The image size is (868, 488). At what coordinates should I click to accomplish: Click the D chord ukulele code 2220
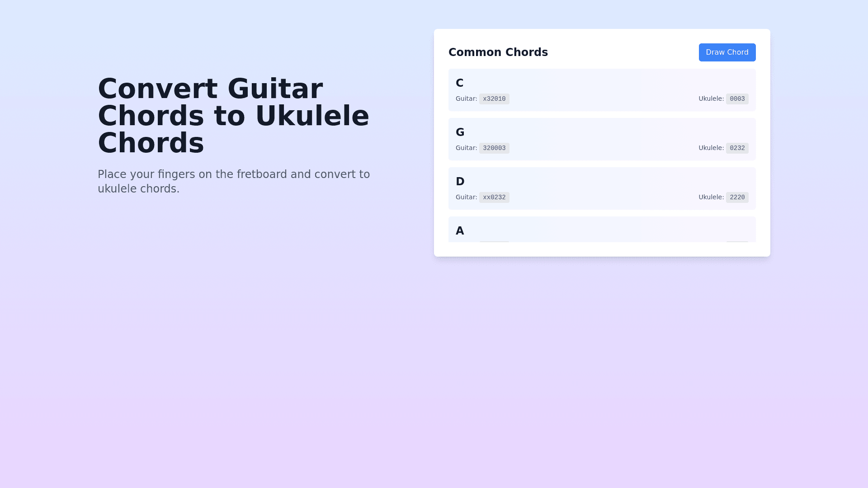click(x=737, y=197)
